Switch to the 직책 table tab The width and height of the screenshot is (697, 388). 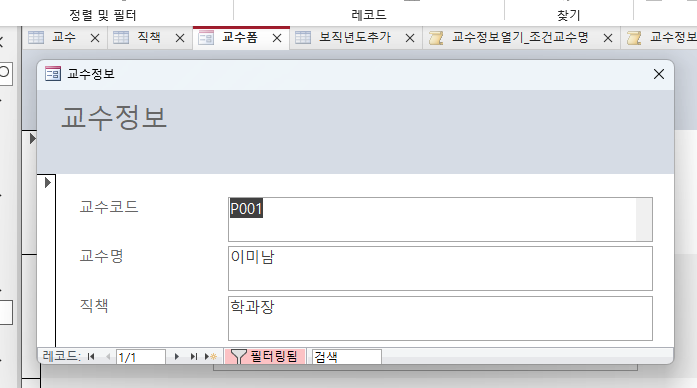pos(148,37)
